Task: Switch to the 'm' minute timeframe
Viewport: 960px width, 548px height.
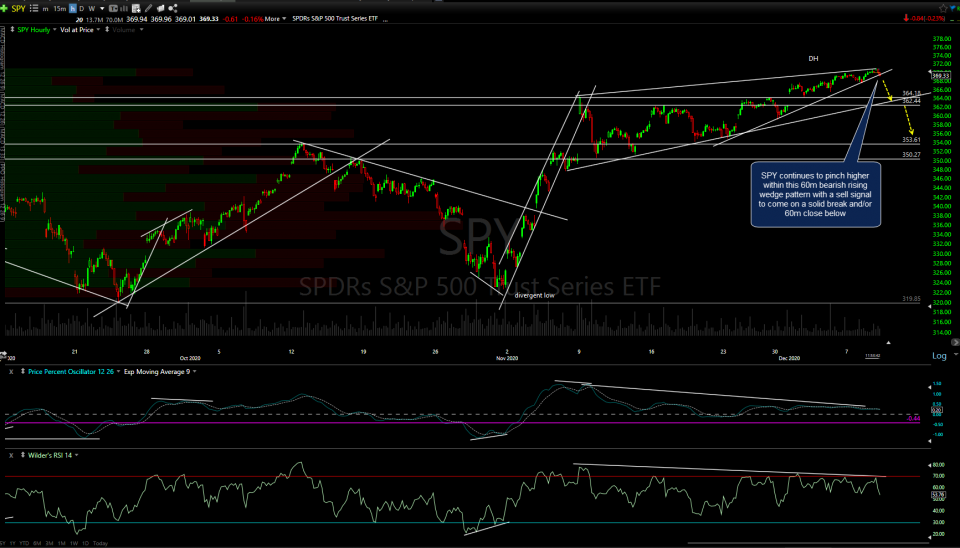Action: 45,9
